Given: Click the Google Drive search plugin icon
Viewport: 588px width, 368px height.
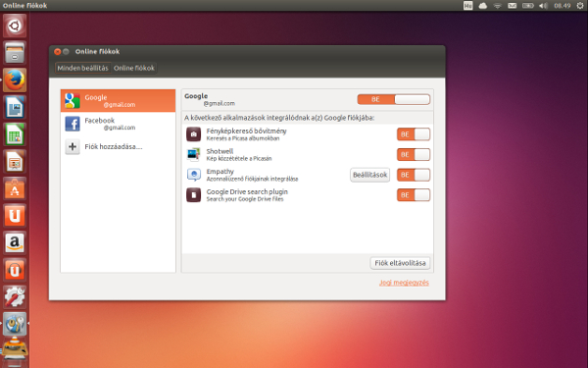Looking at the screenshot, I should coord(193,195).
